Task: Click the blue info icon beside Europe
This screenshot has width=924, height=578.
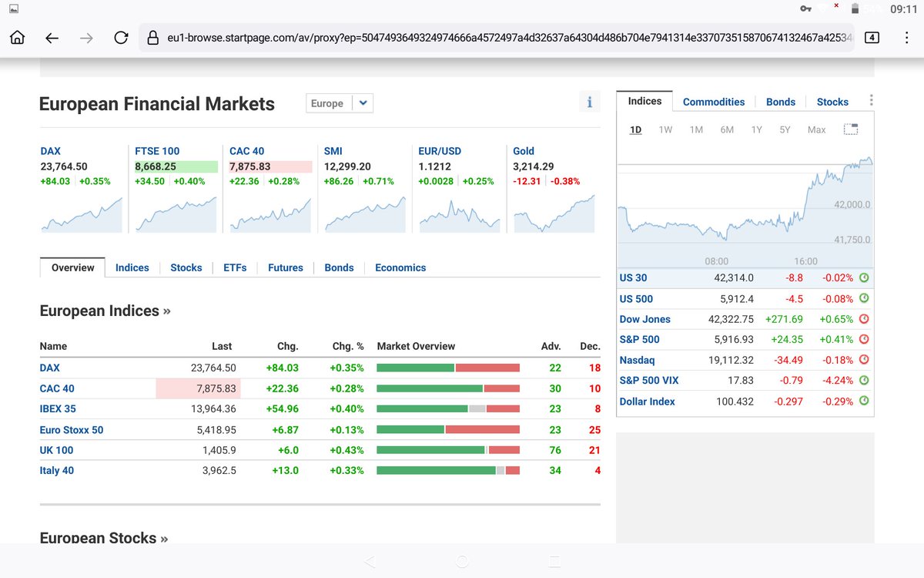Action: [x=589, y=102]
